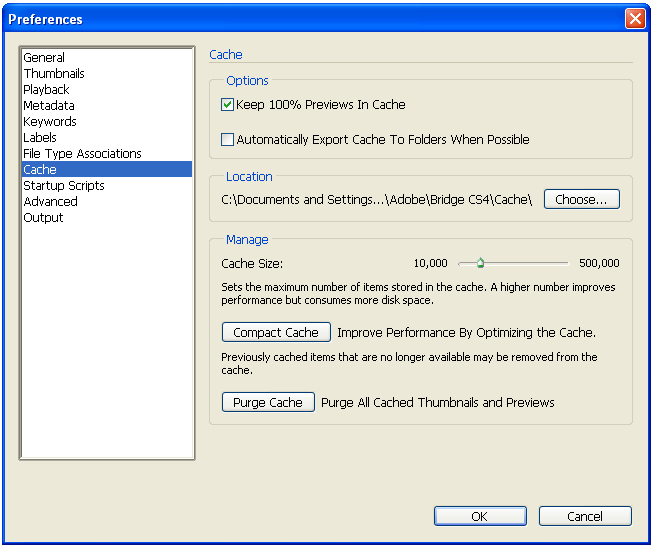This screenshot has width=652, height=545.
Task: Open the Thumbnails preferences category
Action: 54,74
